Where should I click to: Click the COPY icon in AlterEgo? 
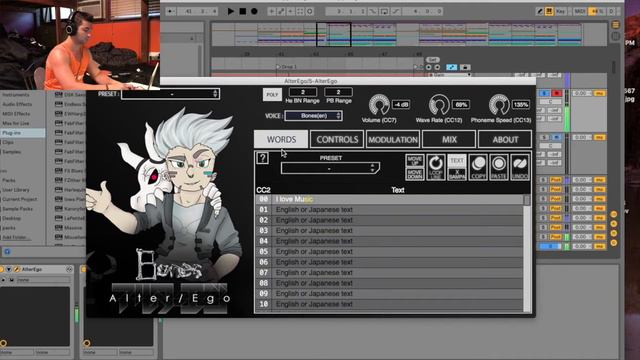(x=478, y=167)
